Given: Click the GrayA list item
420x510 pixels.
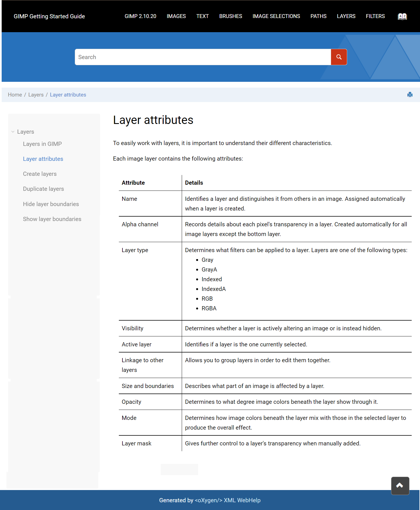Looking at the screenshot, I should [209, 270].
